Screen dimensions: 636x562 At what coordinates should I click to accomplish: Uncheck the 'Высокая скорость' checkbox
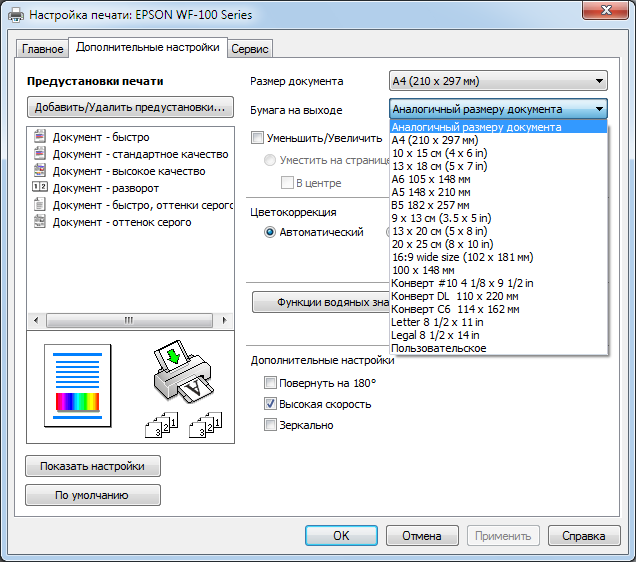click(270, 404)
